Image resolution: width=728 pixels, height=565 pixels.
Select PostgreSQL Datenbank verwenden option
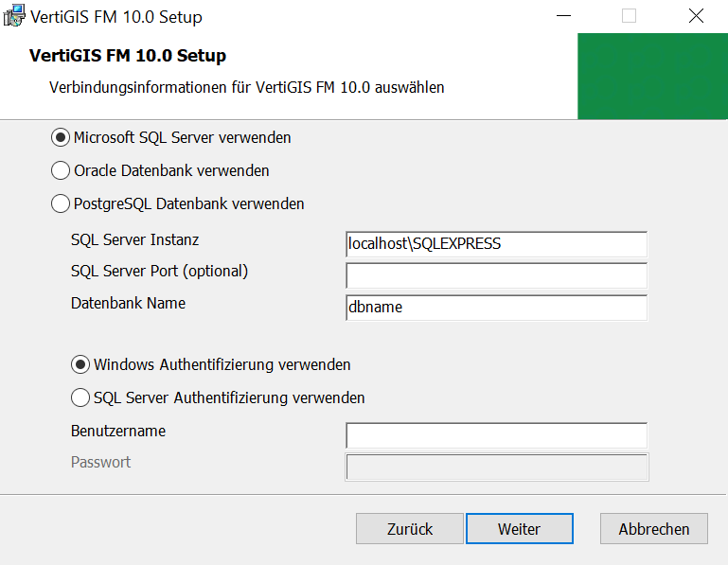177,203
